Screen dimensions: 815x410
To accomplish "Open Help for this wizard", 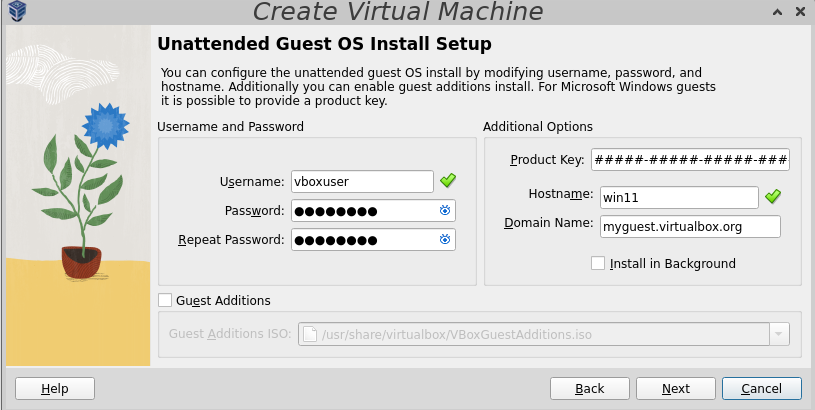I will point(55,389).
